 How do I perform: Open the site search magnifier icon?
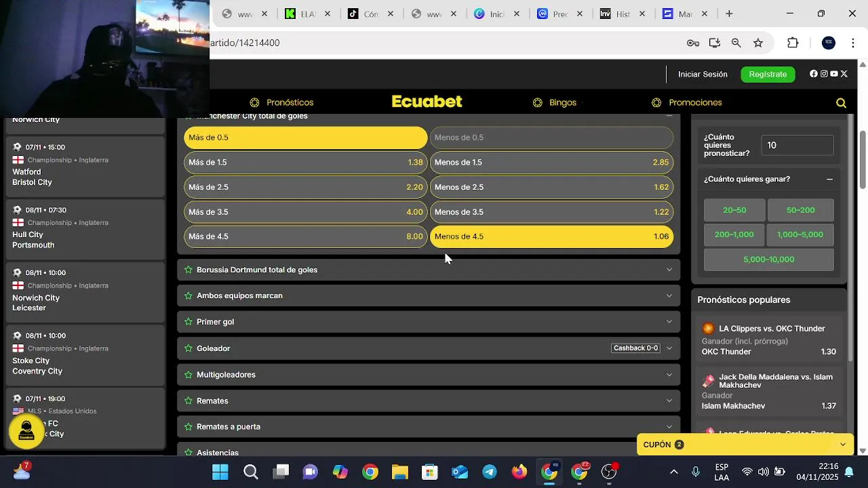pos(841,103)
